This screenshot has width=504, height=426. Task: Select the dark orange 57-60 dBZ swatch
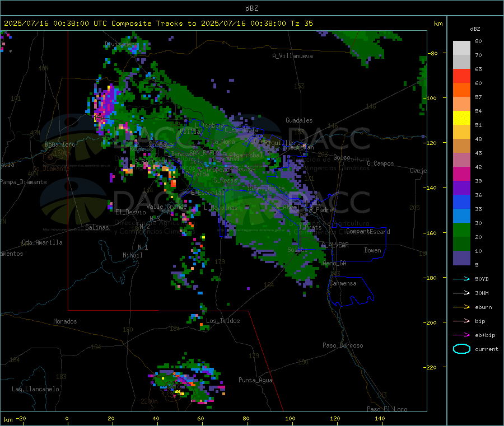[461, 90]
